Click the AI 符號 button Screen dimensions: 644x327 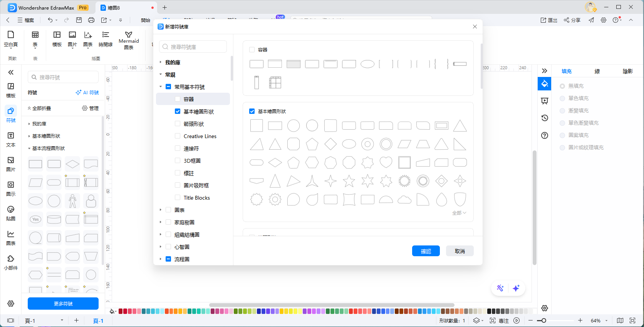pos(87,93)
